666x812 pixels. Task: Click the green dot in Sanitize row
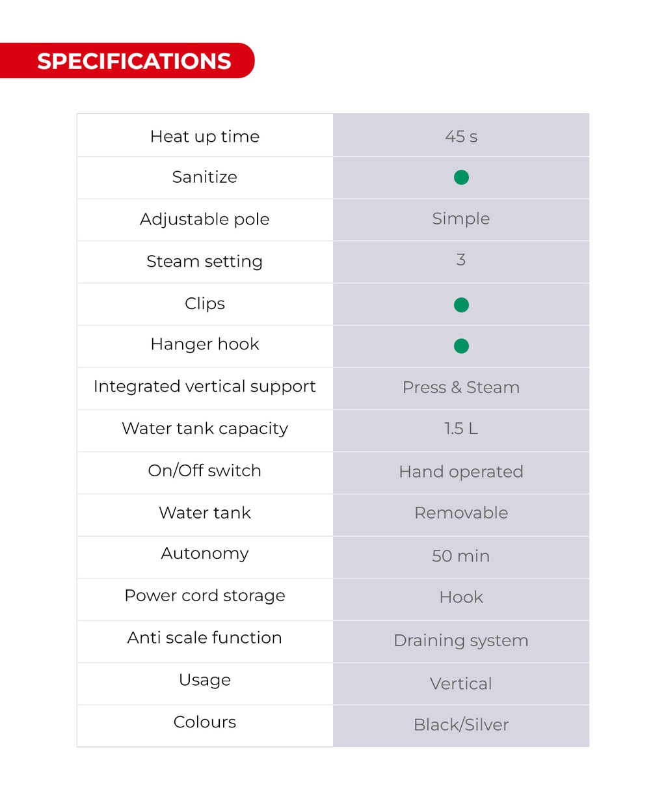point(461,177)
